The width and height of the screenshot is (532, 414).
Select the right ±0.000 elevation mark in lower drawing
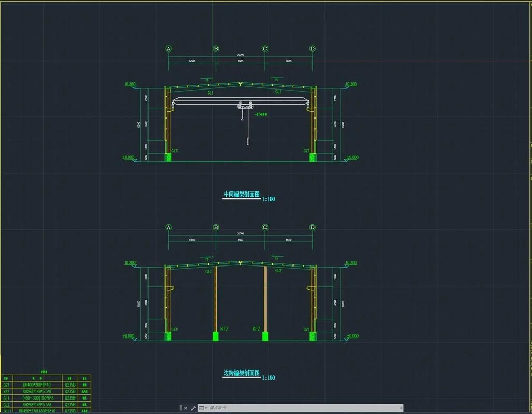[352, 336]
